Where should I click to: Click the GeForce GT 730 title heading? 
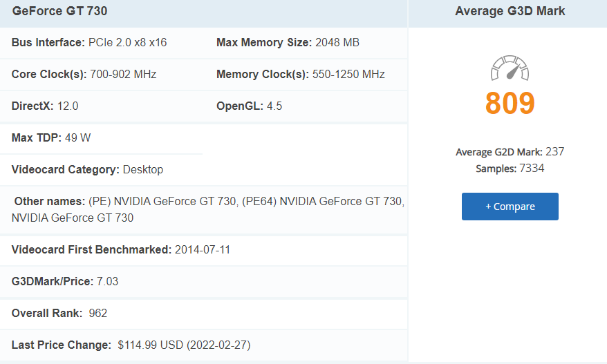(x=59, y=11)
